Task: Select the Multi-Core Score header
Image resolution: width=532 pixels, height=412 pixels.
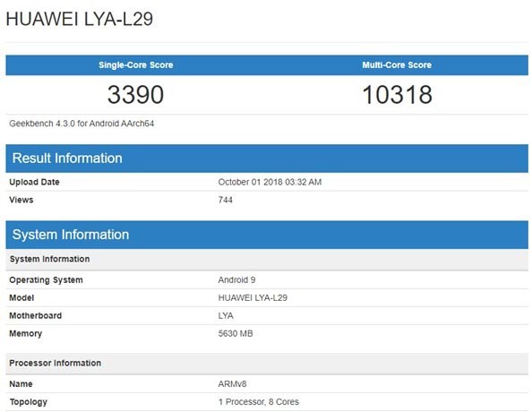Action: point(397,64)
